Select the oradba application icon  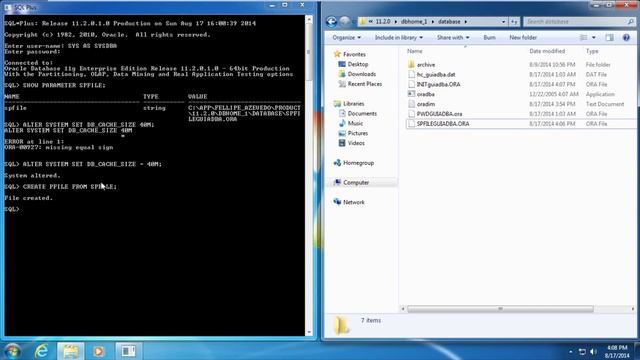411,94
